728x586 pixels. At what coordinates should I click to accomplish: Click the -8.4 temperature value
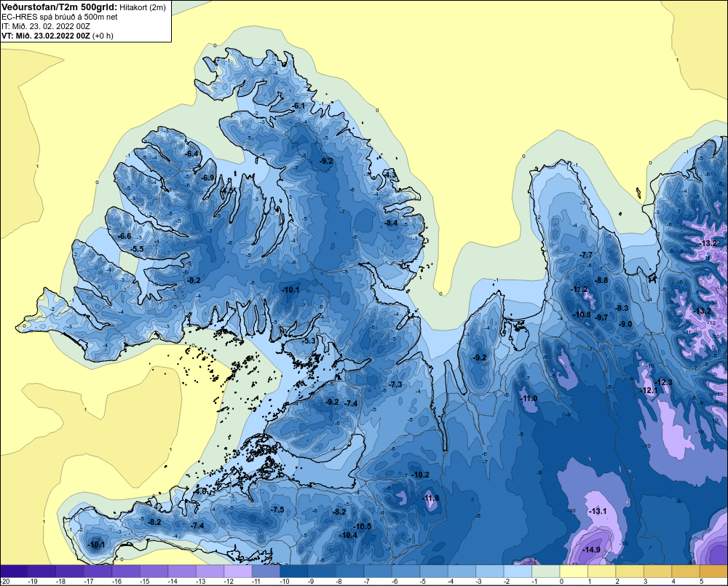coord(391,223)
